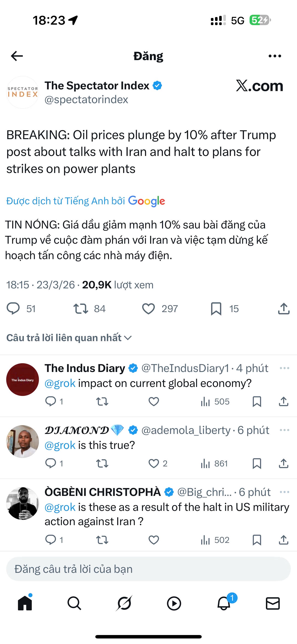
Task: Bookmark the Spectator Index post
Action: click(x=216, y=308)
